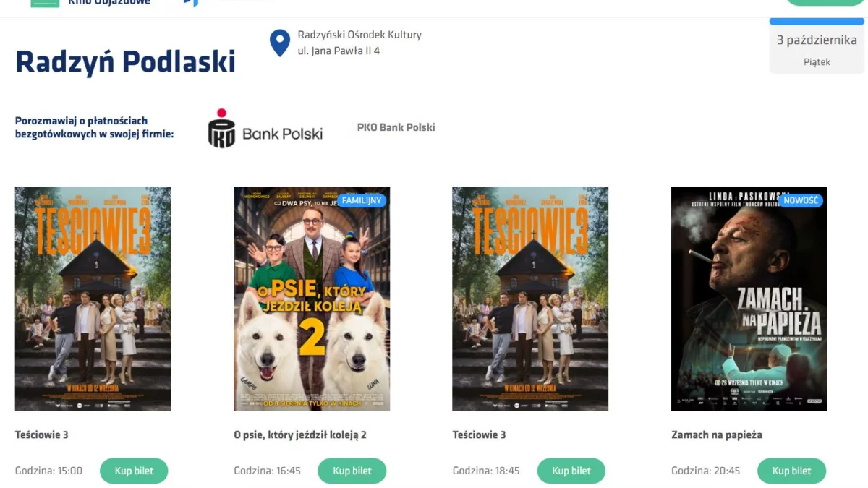The image size is (868, 488).
Task: Click the Kino Objazdowe header text
Action: (x=119, y=3)
